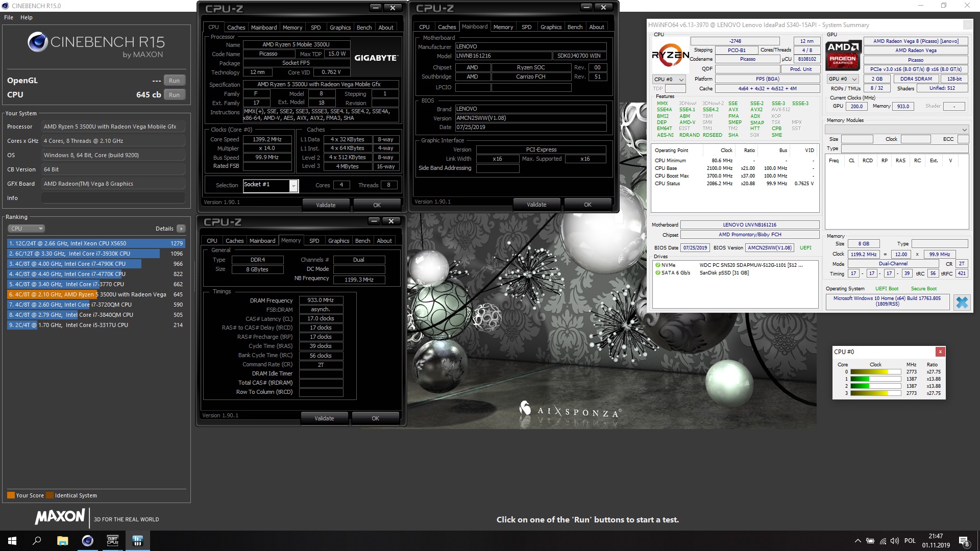Select the highlighted Ryzen 5 3500U ranking row
This screenshot has width=980, height=551.
(x=96, y=294)
